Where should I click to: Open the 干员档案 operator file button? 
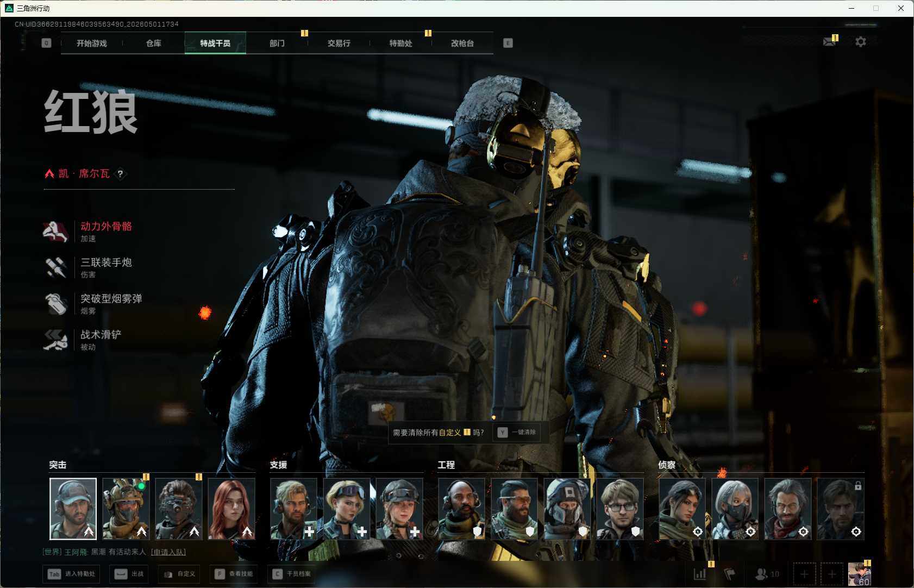click(292, 574)
